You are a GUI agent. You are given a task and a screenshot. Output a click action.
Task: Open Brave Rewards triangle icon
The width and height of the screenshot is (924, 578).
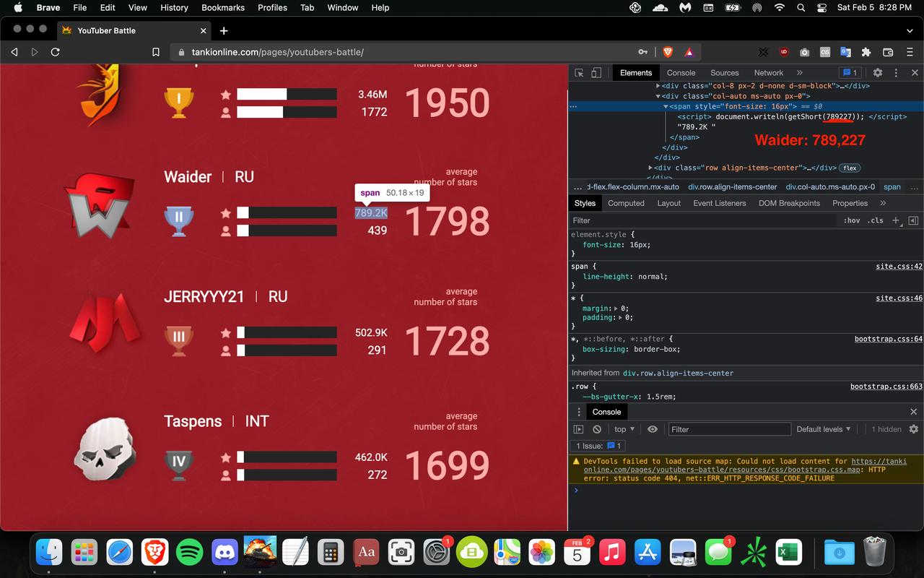point(689,52)
